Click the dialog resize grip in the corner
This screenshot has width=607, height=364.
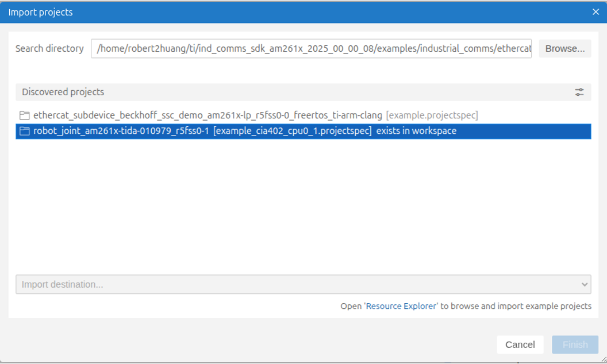pos(604,359)
